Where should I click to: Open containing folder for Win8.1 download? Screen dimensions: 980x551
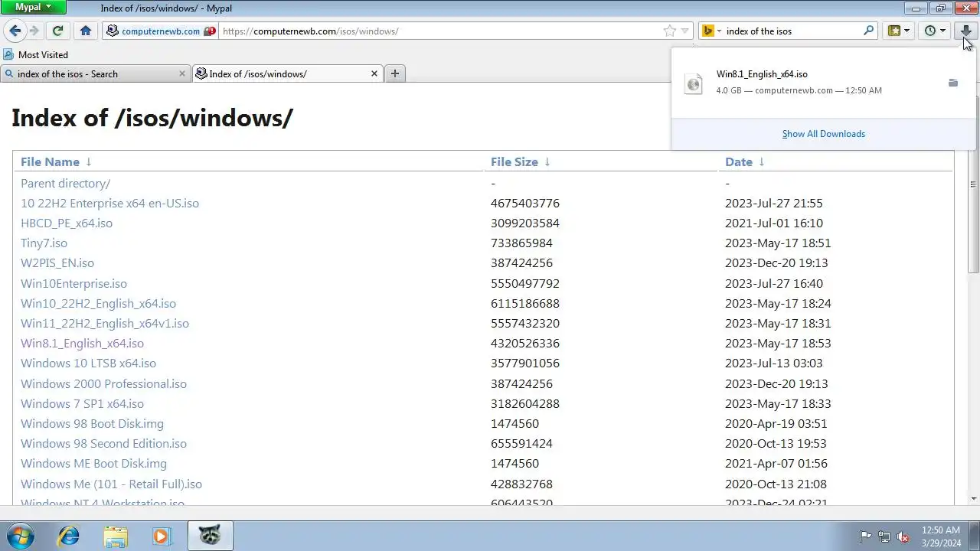(x=953, y=83)
